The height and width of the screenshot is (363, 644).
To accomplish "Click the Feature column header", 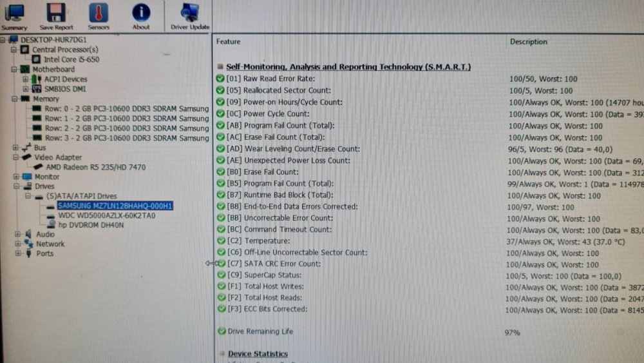I will 229,42.
